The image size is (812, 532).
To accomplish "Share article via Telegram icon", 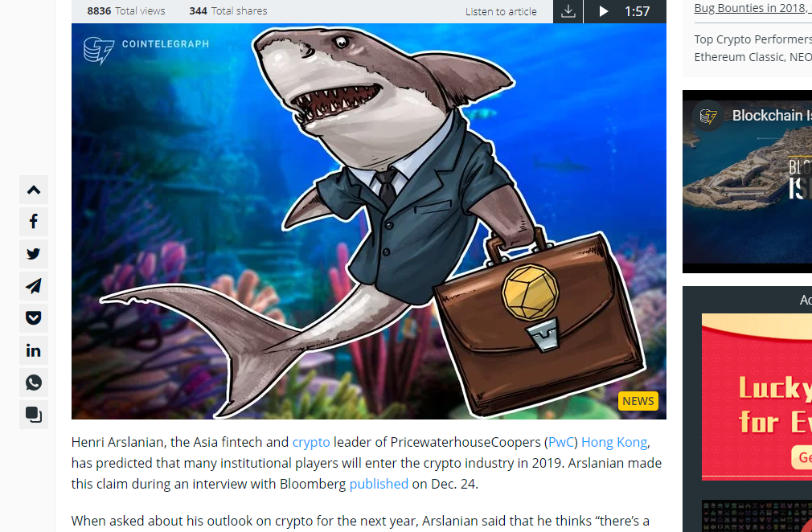I will tap(34, 286).
